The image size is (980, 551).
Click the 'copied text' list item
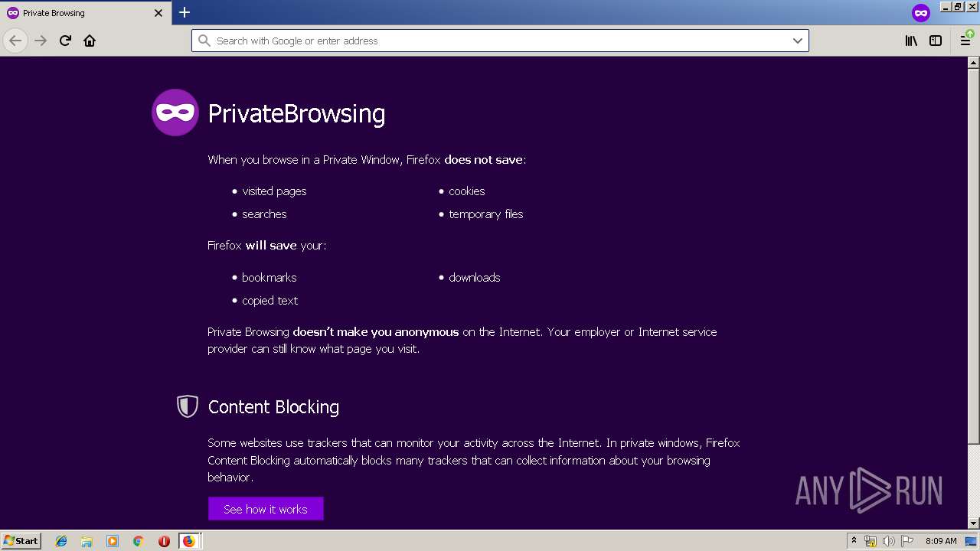coord(270,301)
